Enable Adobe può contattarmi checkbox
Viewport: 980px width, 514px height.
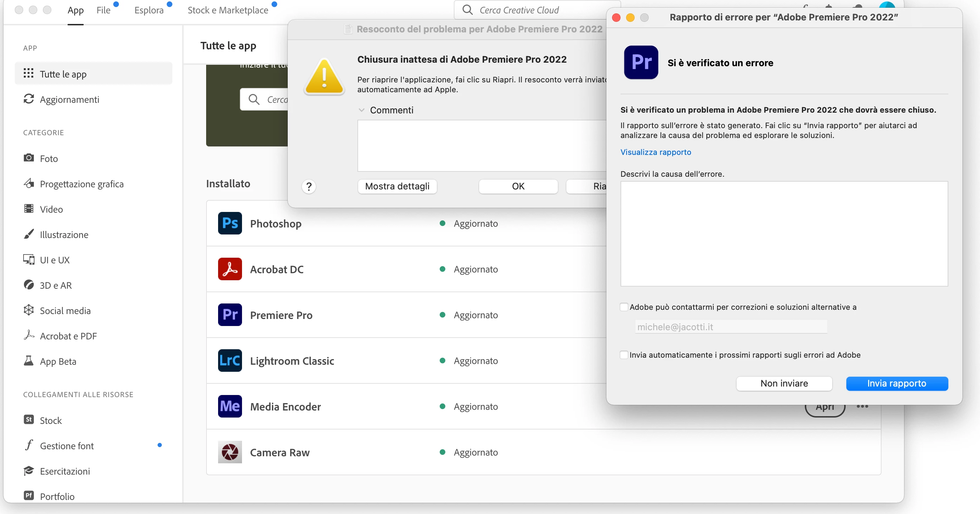pos(624,307)
